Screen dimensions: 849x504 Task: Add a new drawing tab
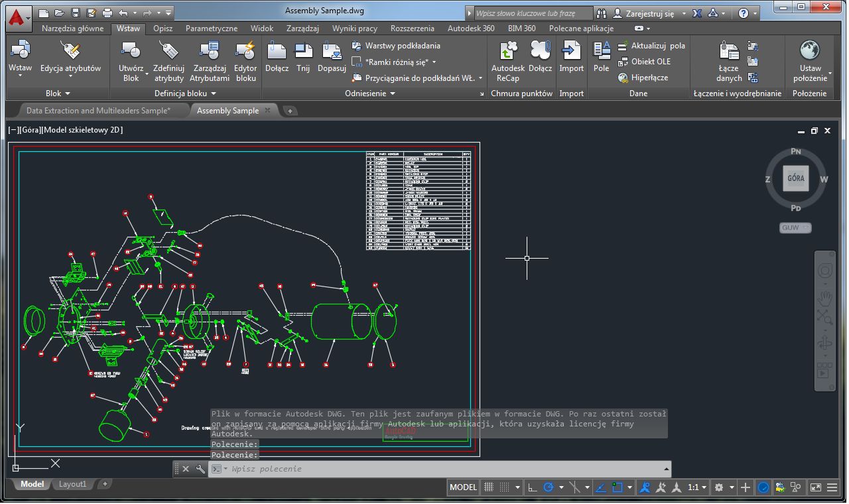click(x=291, y=111)
